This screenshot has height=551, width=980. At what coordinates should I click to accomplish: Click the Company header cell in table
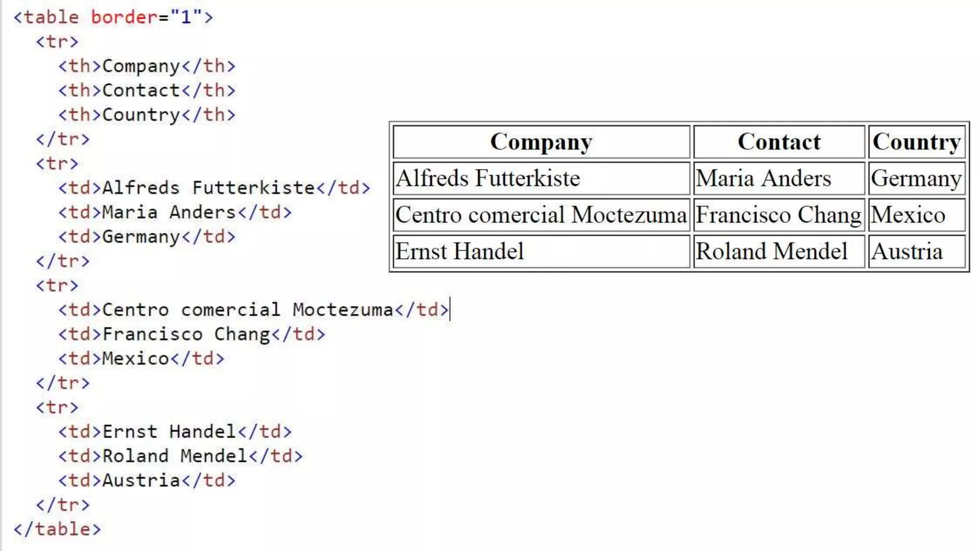(541, 142)
